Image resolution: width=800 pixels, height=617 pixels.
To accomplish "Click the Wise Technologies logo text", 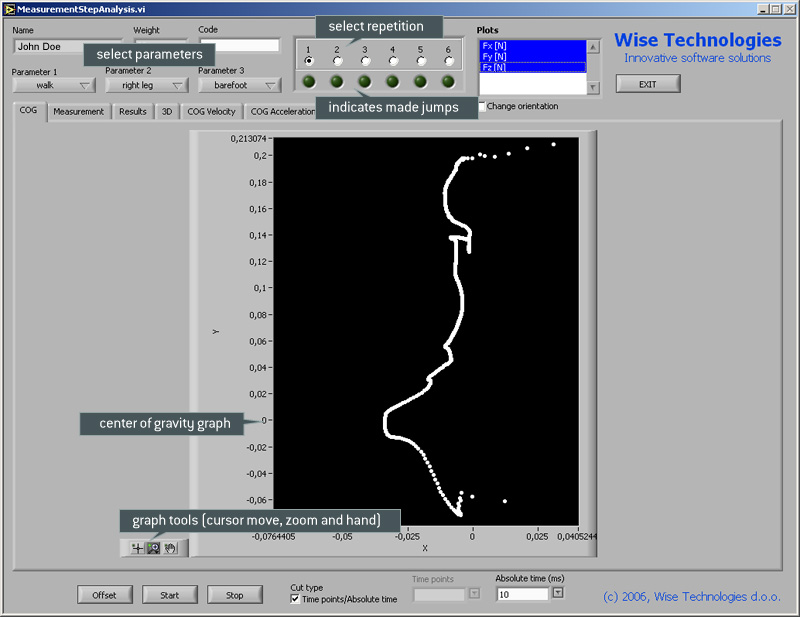I will 697,40.
